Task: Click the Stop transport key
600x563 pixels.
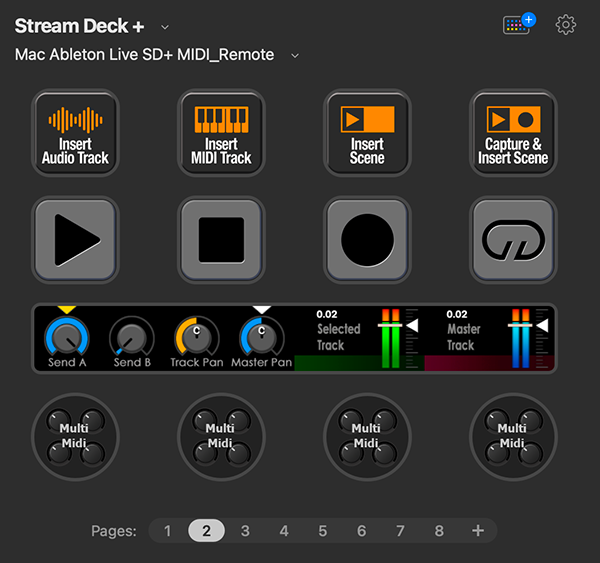Action: tap(221, 240)
